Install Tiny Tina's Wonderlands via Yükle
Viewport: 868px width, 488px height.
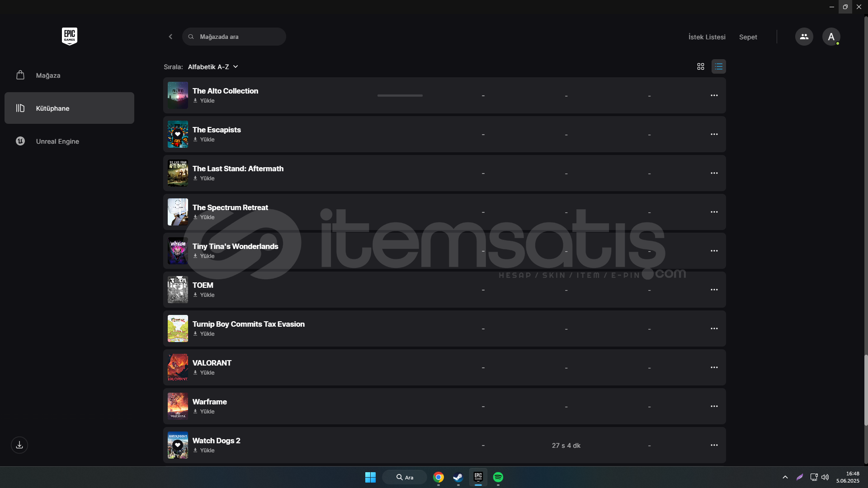tap(204, 256)
